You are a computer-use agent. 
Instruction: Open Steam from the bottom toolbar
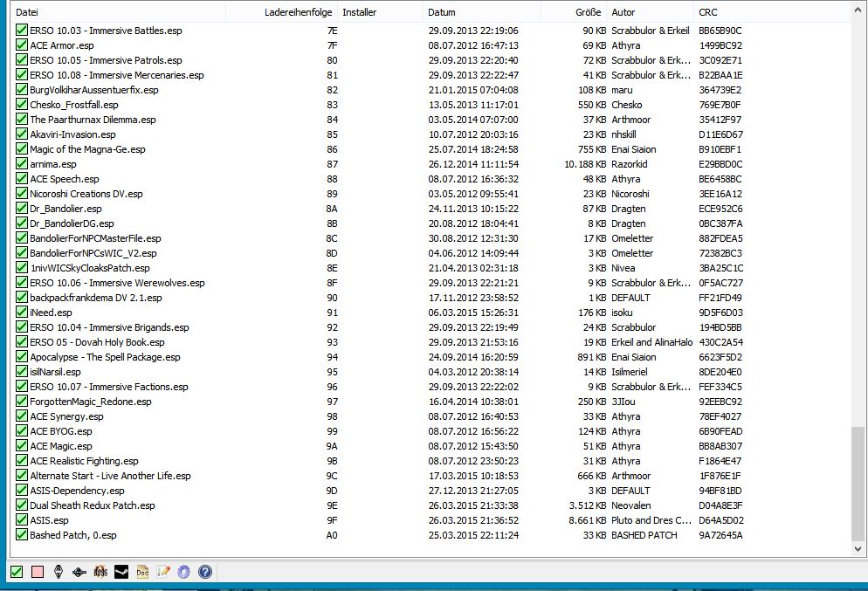click(x=121, y=572)
